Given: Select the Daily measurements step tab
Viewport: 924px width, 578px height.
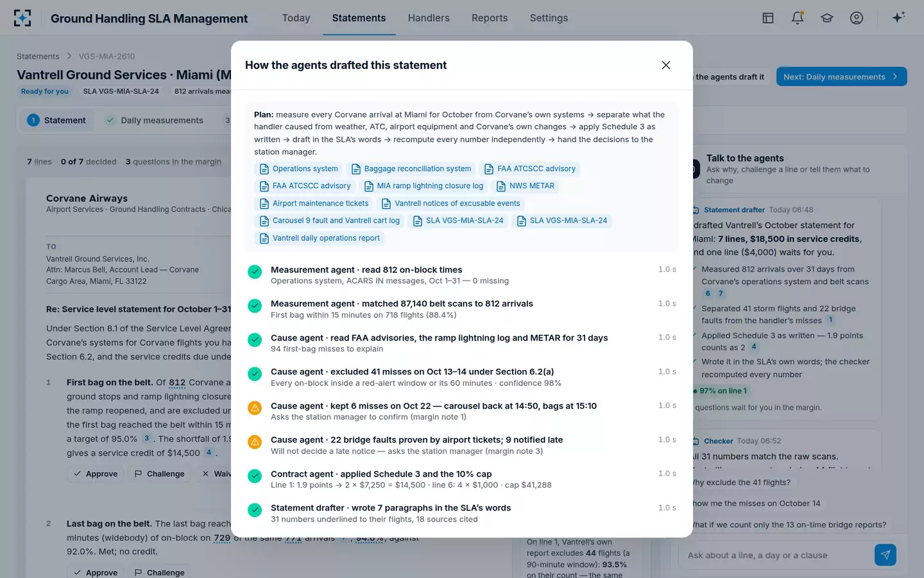Looking at the screenshot, I should pos(155,120).
